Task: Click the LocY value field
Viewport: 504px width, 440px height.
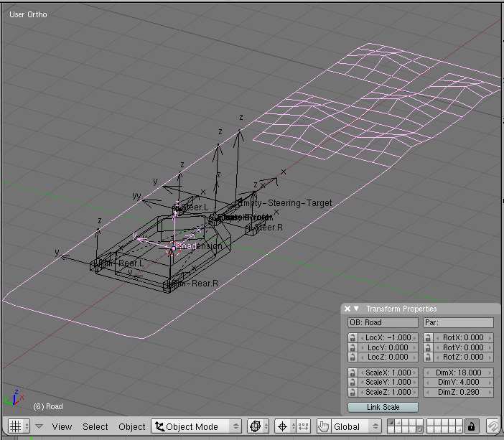Action: click(388, 347)
